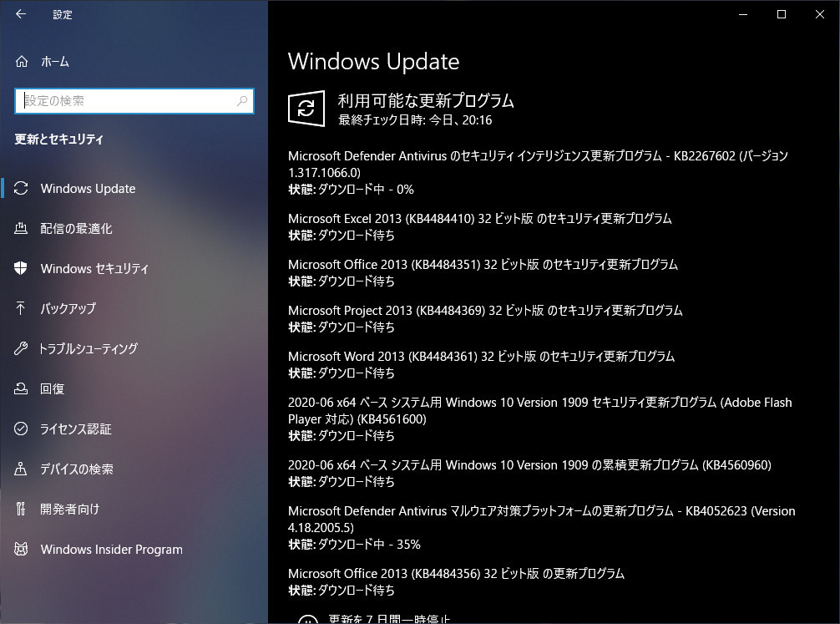This screenshot has width=840, height=624.
Task: Select the Windows Update sync icon in sidebar
Action: click(x=21, y=188)
